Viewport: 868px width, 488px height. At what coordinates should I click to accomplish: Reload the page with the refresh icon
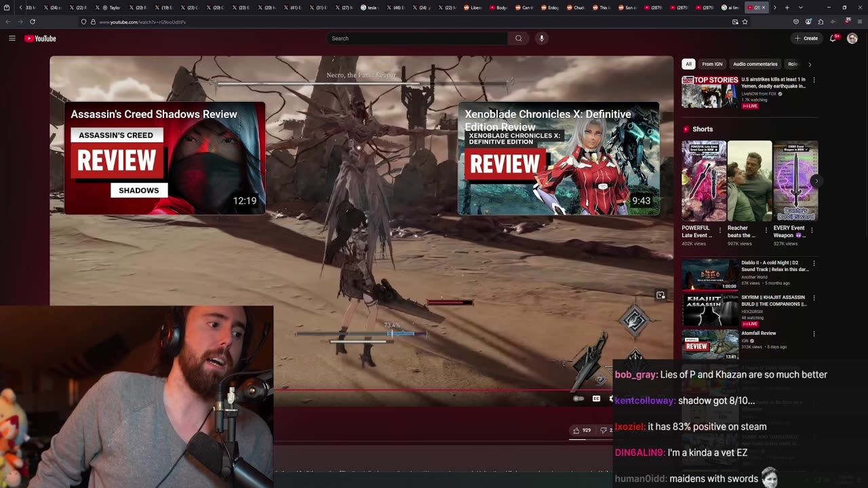[x=33, y=22]
